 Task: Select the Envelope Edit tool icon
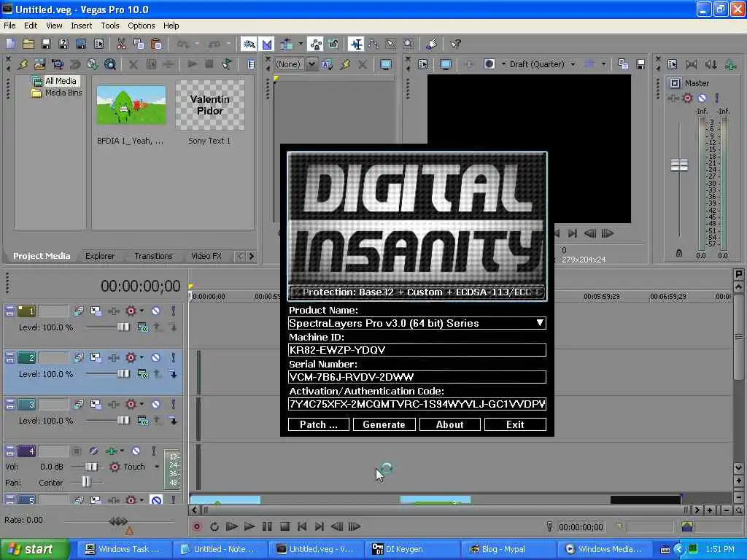373,44
